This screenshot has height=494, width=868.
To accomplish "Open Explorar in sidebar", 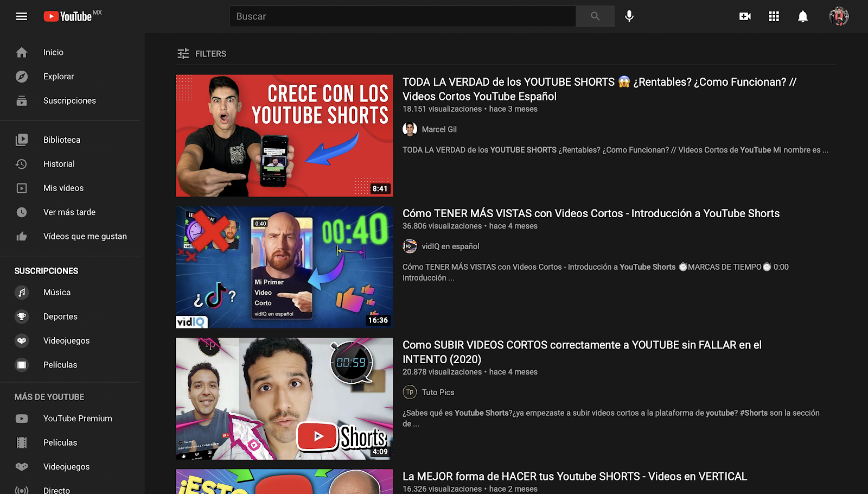I will coord(59,77).
